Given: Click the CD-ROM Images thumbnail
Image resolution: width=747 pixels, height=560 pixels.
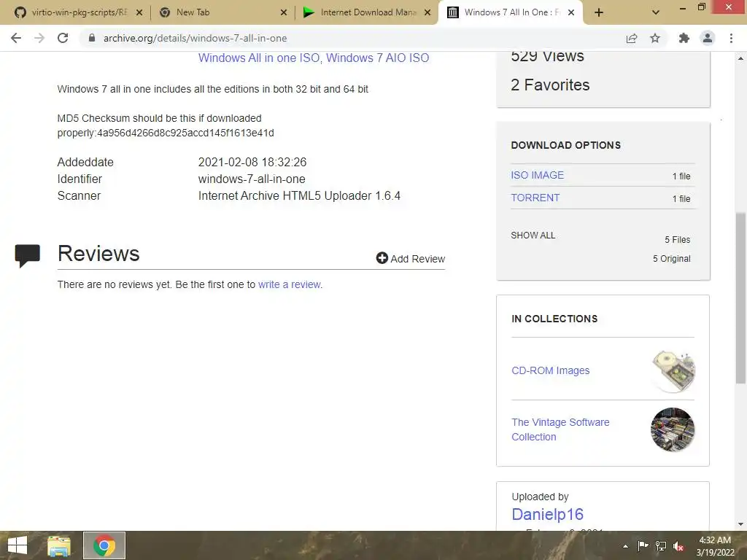Looking at the screenshot, I should click(673, 371).
